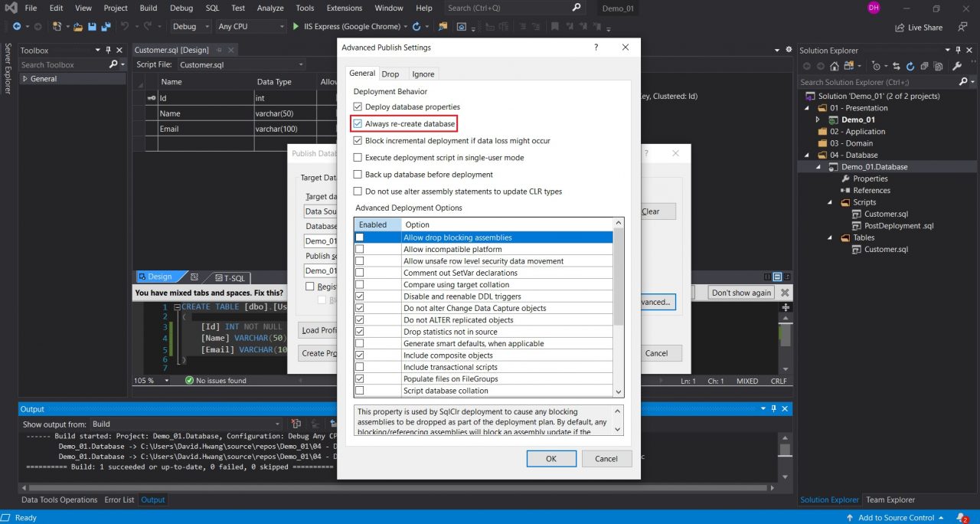The width and height of the screenshot is (980, 524).
Task: Click OK in Advanced Publish Settings
Action: point(550,458)
